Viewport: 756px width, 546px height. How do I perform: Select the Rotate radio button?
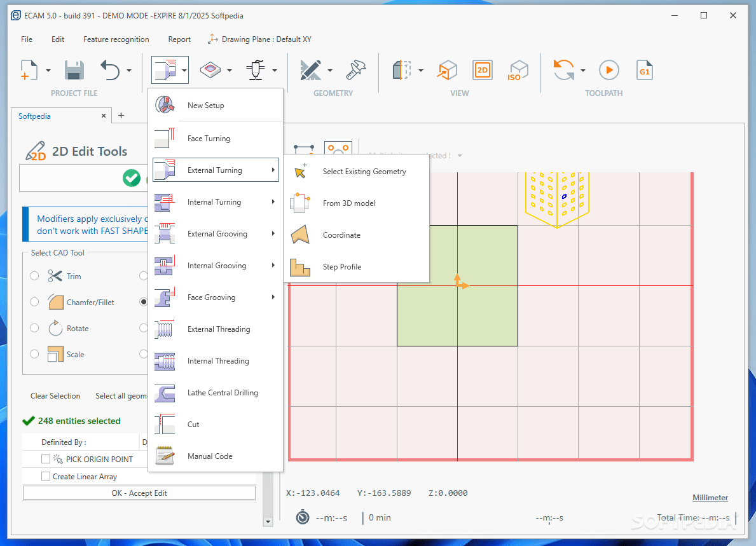tap(34, 328)
